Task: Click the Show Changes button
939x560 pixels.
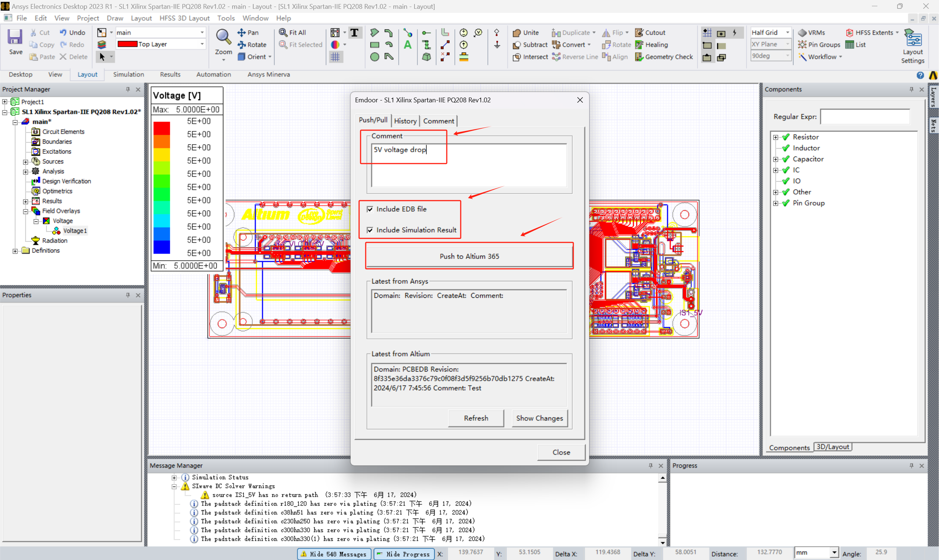Action: click(x=539, y=418)
